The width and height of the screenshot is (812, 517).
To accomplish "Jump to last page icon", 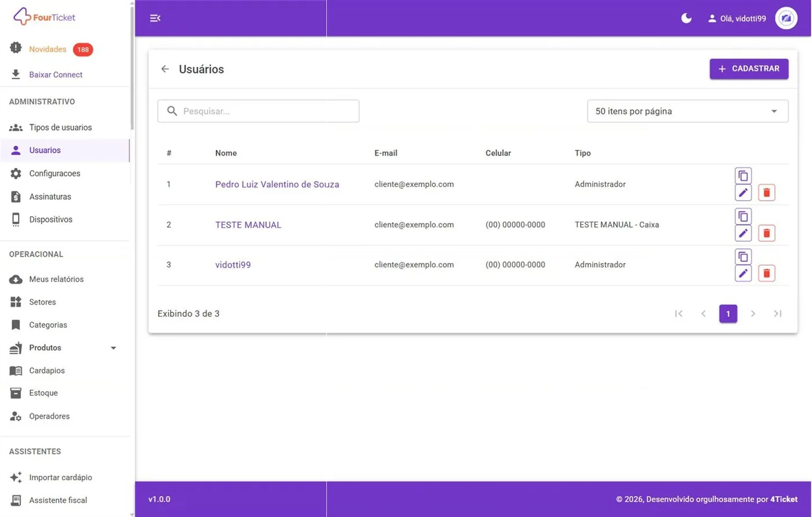I will [778, 313].
